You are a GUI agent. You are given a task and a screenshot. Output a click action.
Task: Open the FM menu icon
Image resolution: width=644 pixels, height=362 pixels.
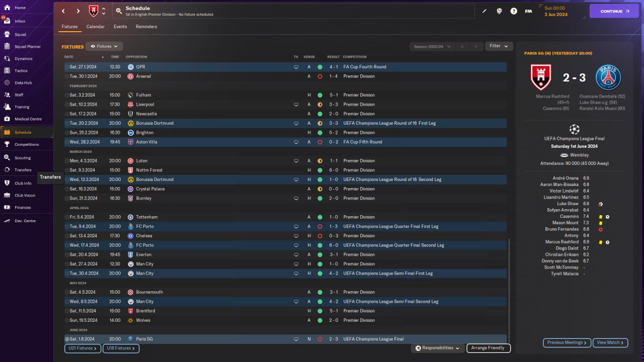pyautogui.click(x=528, y=11)
